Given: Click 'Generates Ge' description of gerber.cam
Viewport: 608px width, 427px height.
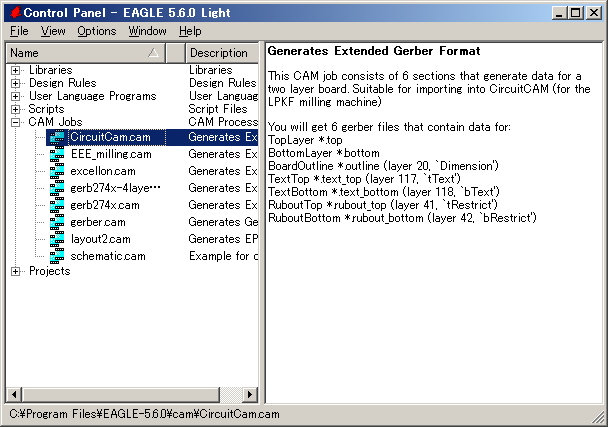Looking at the screenshot, I should [223, 222].
